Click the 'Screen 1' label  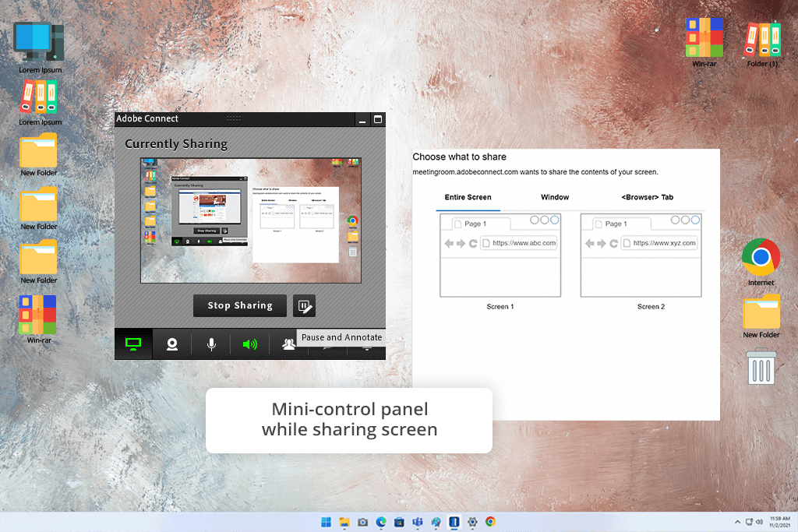point(500,307)
